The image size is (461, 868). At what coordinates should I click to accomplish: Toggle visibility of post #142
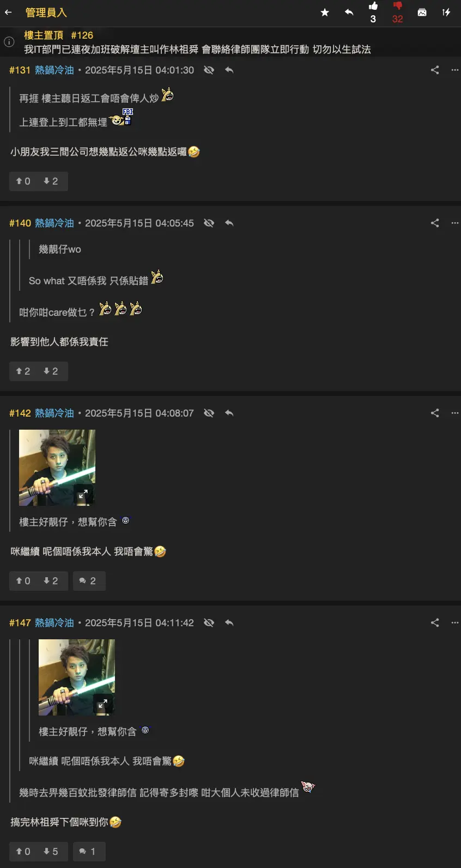(209, 413)
